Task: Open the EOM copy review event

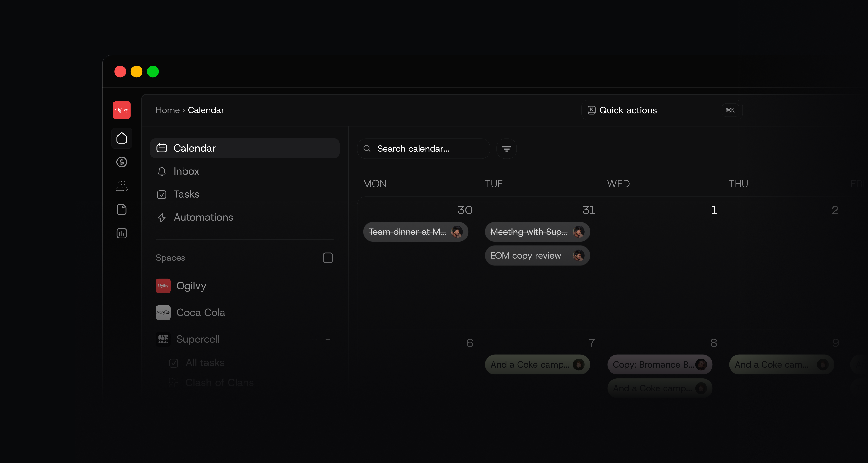Action: pyautogui.click(x=537, y=255)
